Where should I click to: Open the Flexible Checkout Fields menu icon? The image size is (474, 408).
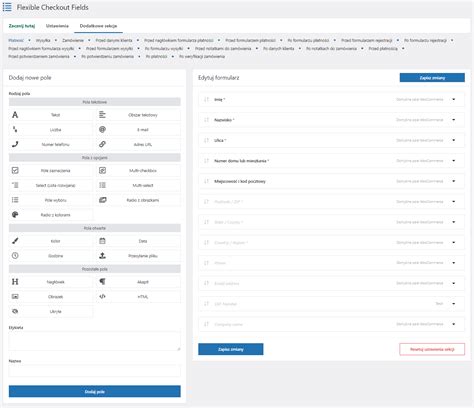[7, 7]
